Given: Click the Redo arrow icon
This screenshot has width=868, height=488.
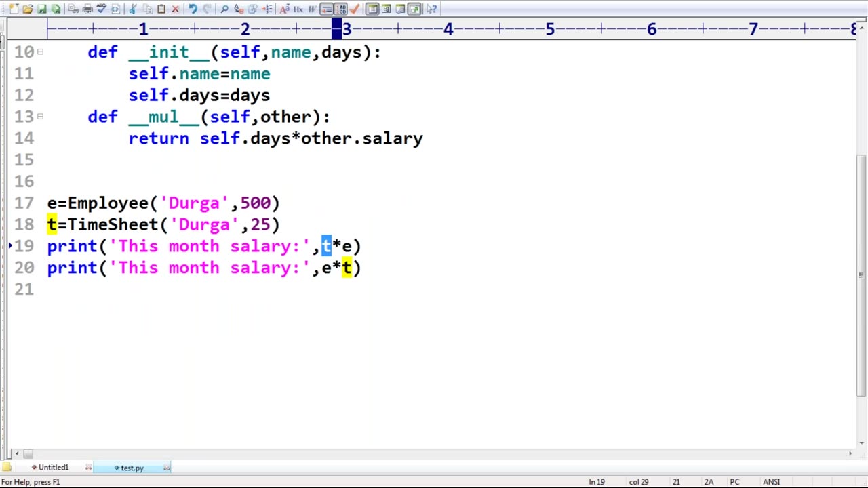Looking at the screenshot, I should pos(207,9).
